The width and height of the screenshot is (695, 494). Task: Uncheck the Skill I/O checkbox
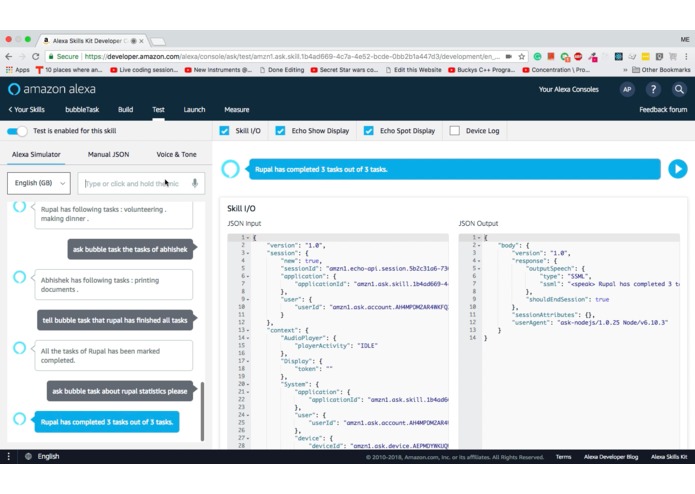coord(224,131)
